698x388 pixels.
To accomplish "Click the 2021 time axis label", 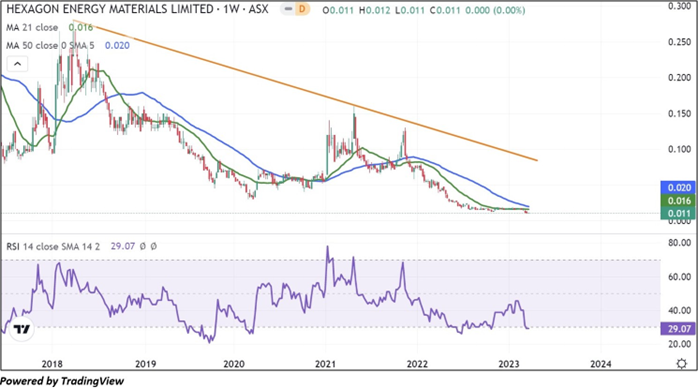I will click(325, 364).
